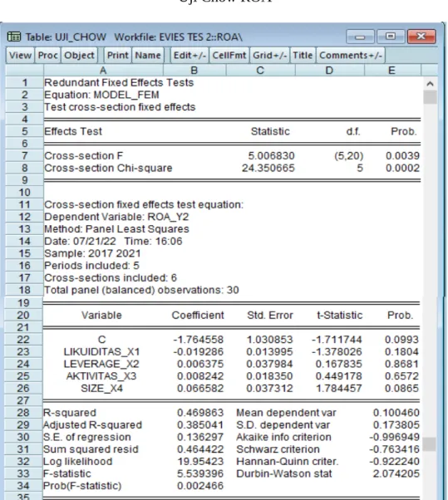448x500 pixels.
Task: Click the Cross-section F statistic cell 5.006830
Action: 271,155
